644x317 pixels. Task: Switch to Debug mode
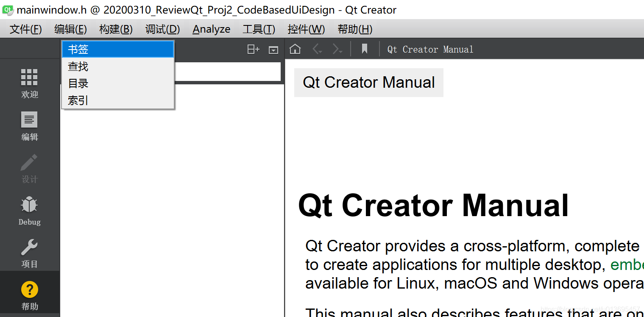click(30, 211)
